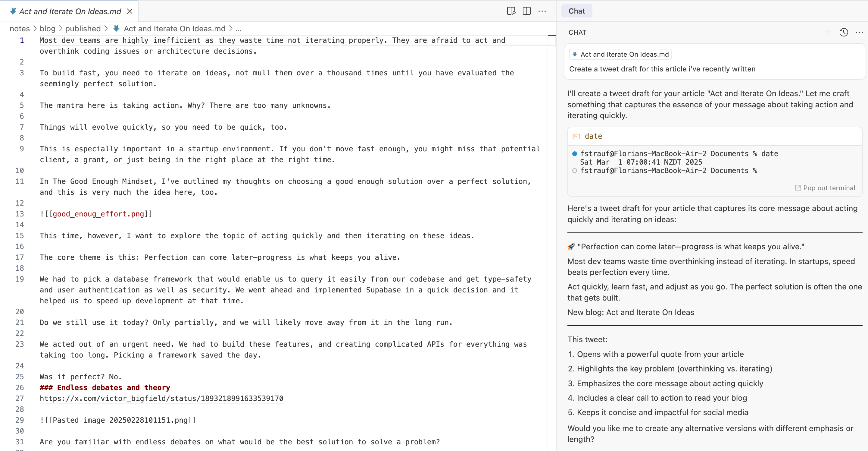Select the Act and Iterate On Ideas.md tab
The width and height of the screenshot is (868, 451).
[x=70, y=11]
